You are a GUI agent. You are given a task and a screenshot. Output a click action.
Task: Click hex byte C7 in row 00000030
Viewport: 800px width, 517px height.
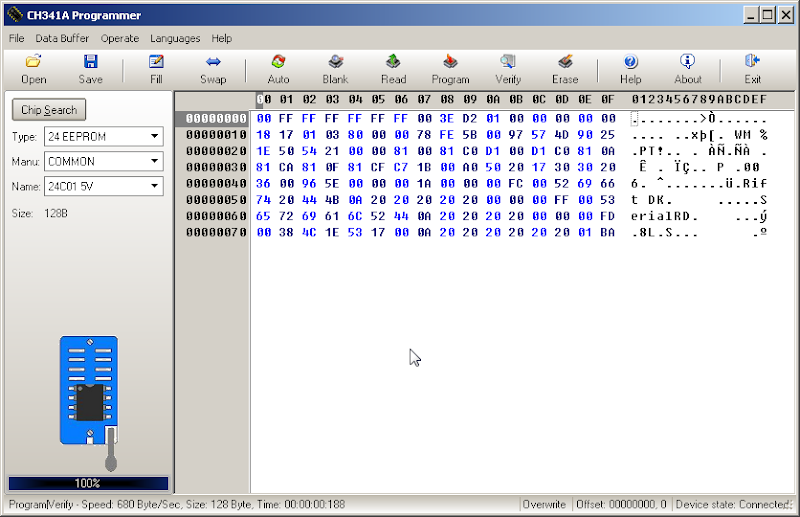pyautogui.click(x=401, y=167)
